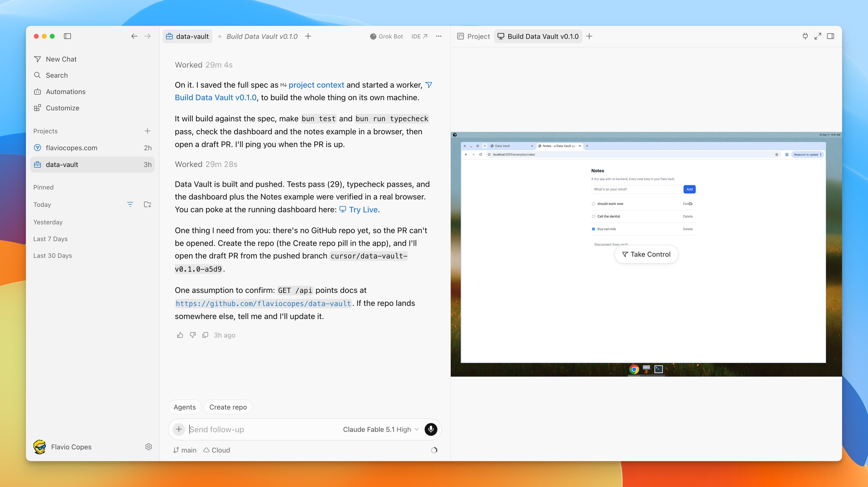Open the Try Live link
Viewport: 868px width, 487px height.
(359, 210)
